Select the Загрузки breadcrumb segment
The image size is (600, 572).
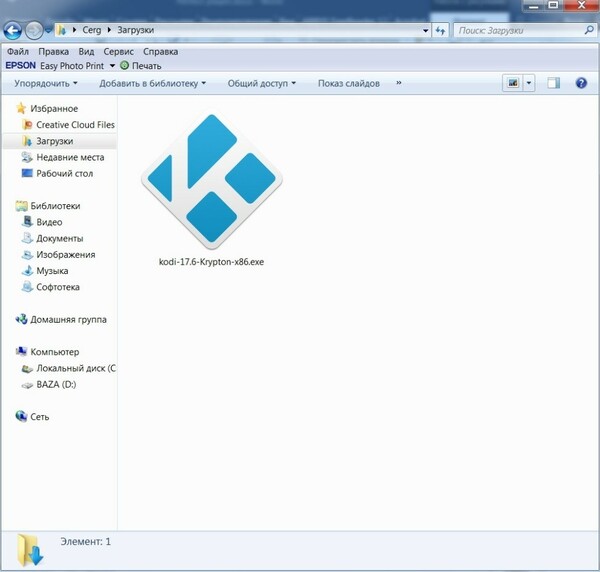pos(135,30)
